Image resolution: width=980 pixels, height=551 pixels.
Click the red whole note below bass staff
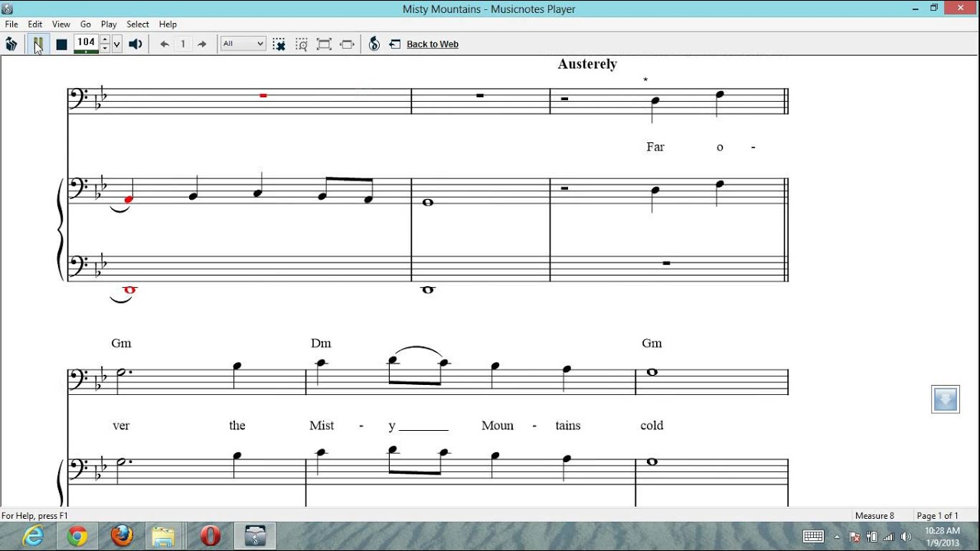tap(129, 289)
